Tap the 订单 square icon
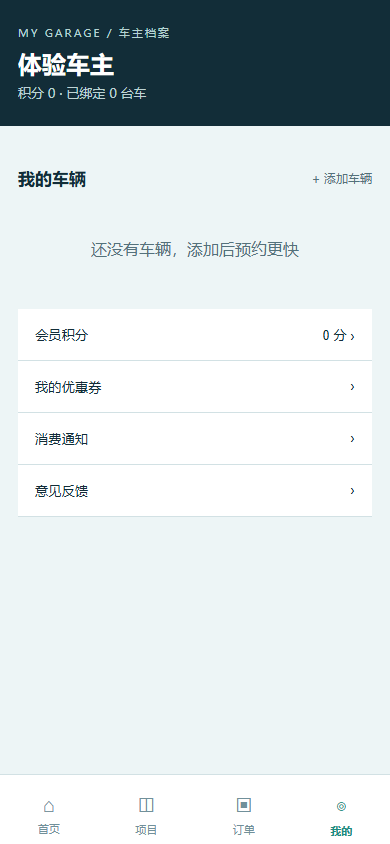 pos(244,805)
